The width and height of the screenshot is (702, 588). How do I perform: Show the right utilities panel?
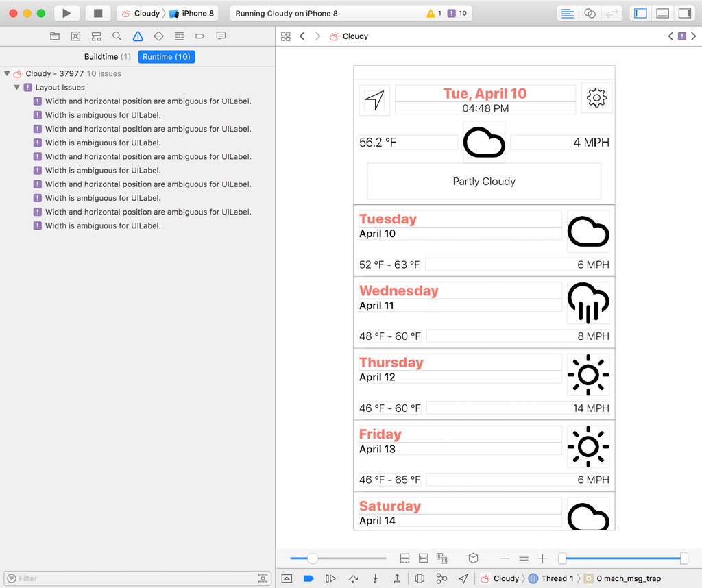(684, 13)
